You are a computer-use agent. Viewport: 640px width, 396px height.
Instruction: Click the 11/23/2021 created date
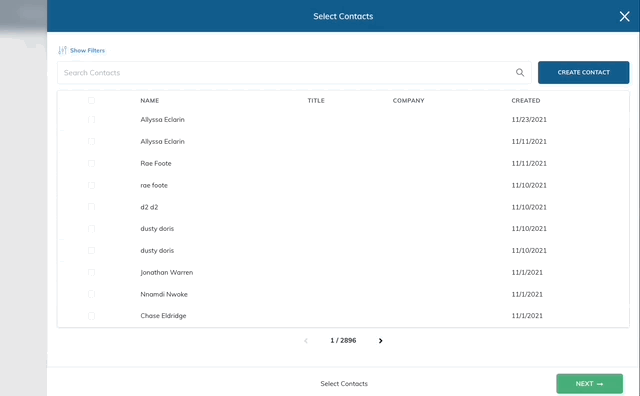coord(529,120)
